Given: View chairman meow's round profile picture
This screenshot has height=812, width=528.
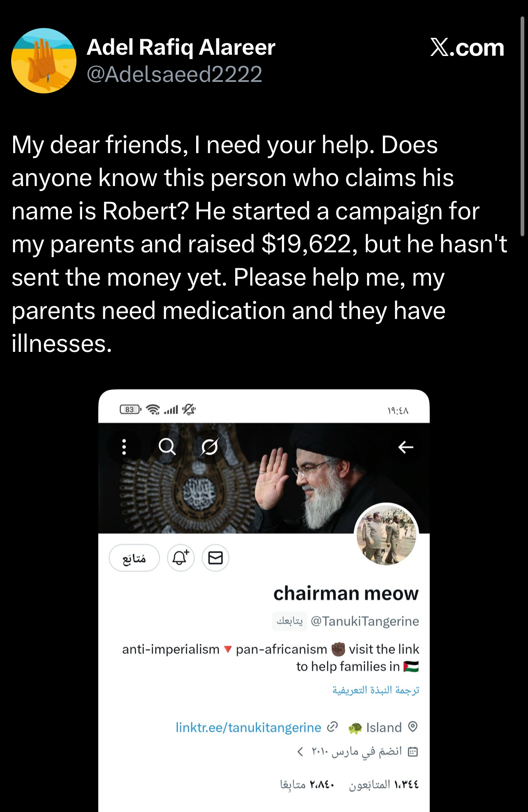Looking at the screenshot, I should 387,535.
